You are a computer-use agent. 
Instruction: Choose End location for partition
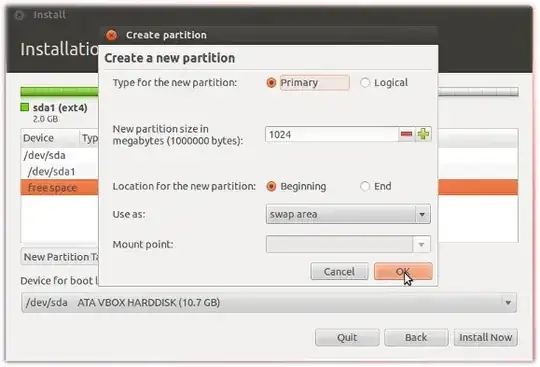coord(365,186)
